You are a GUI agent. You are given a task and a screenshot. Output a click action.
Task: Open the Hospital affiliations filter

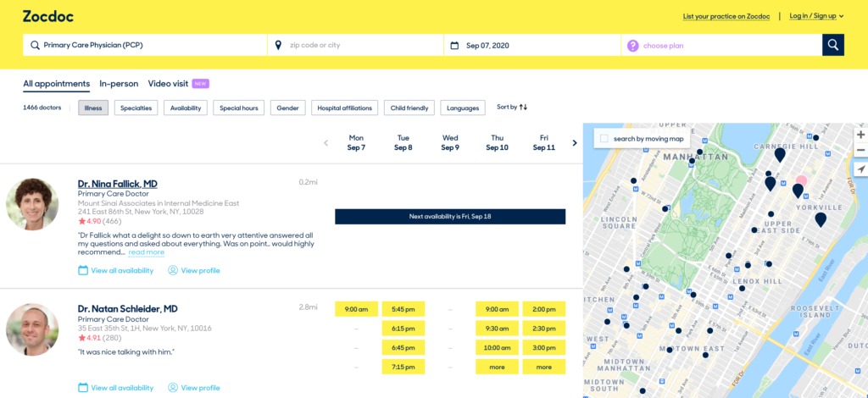click(x=345, y=108)
